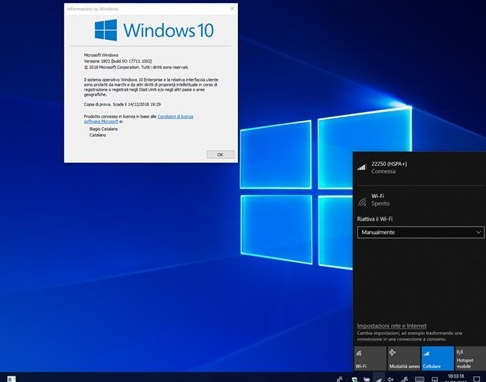486x382 pixels.
Task: Turn off the Cellulare tile
Action: click(438, 358)
